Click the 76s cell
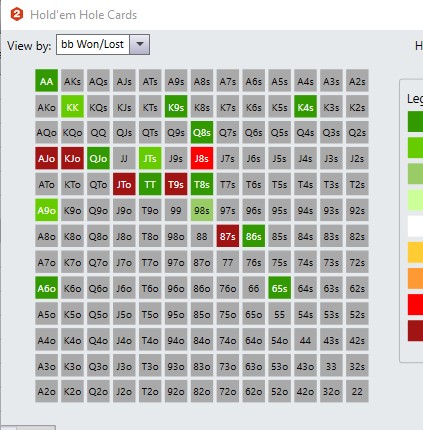The width and height of the screenshot is (423, 430). point(254,262)
